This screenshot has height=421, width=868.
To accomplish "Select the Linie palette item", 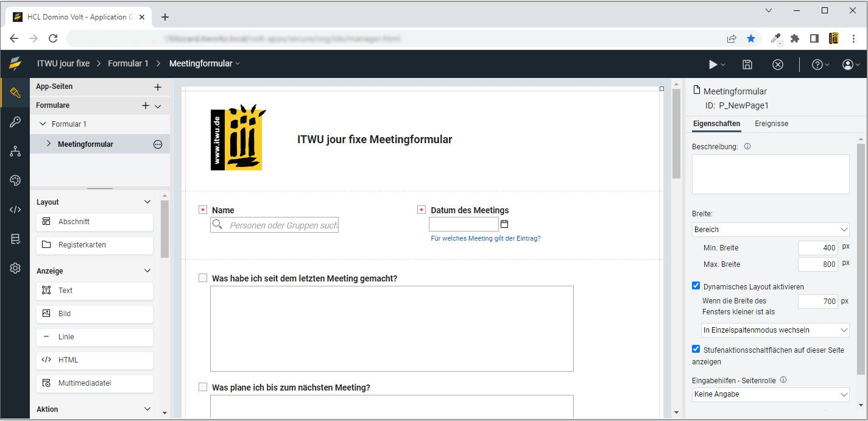I will tap(95, 337).
